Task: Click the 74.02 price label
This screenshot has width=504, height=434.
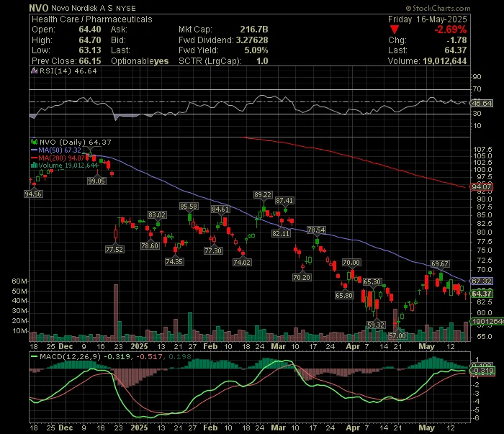Action: point(242,263)
